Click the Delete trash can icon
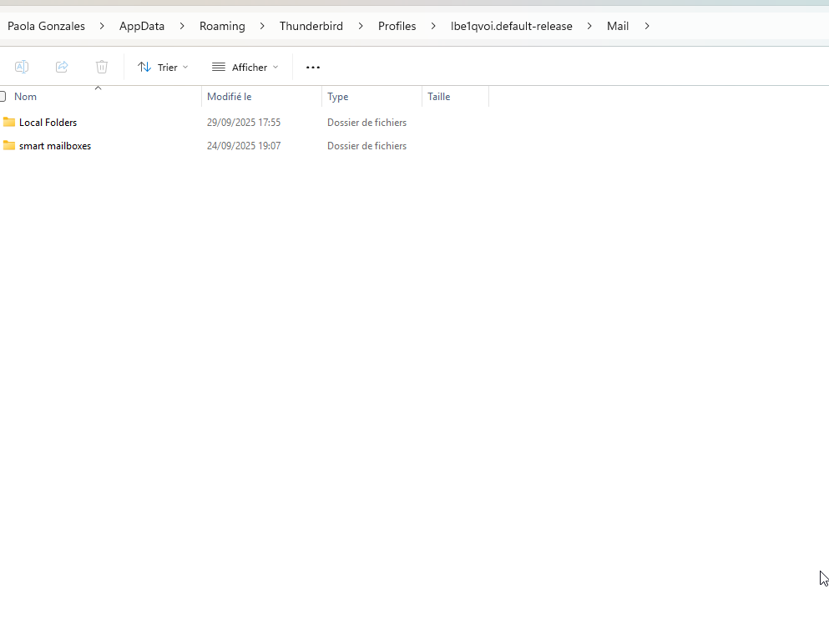 pyautogui.click(x=102, y=67)
